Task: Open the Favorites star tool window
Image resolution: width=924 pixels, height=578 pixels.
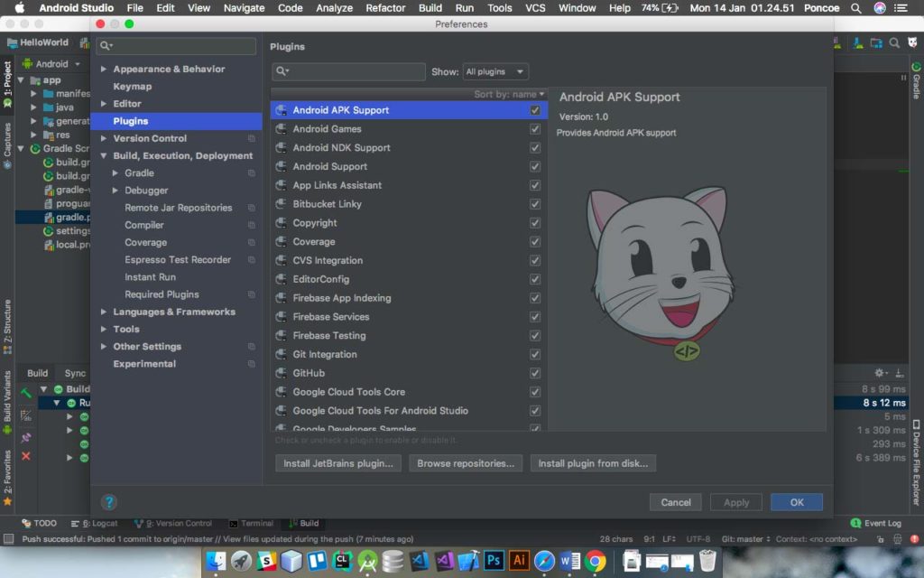Action: click(7, 478)
